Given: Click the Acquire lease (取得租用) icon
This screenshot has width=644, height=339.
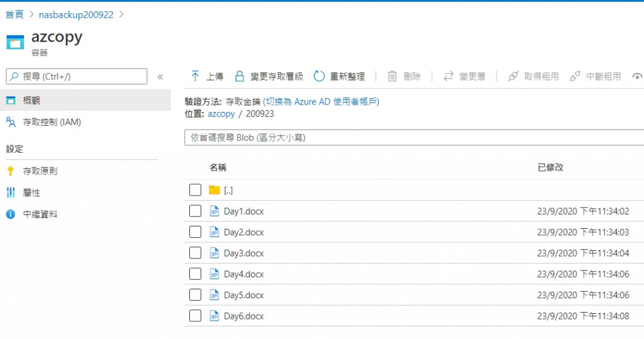Looking at the screenshot, I should pos(513,76).
